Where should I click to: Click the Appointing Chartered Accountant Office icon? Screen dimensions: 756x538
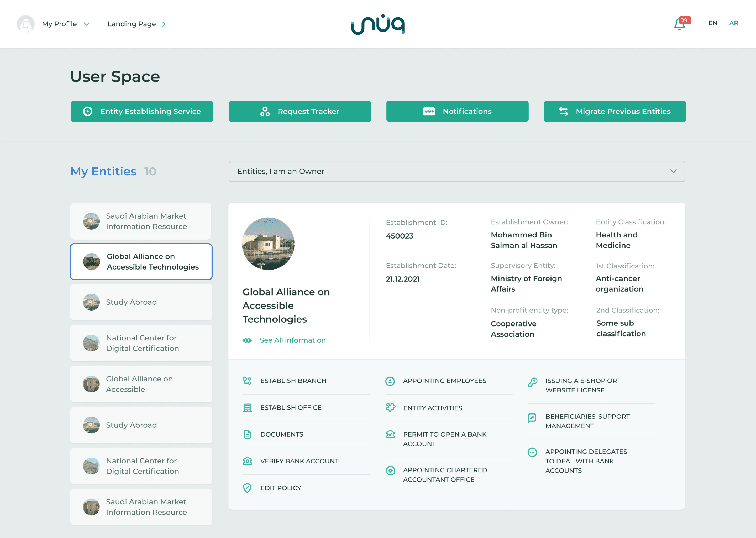391,470
